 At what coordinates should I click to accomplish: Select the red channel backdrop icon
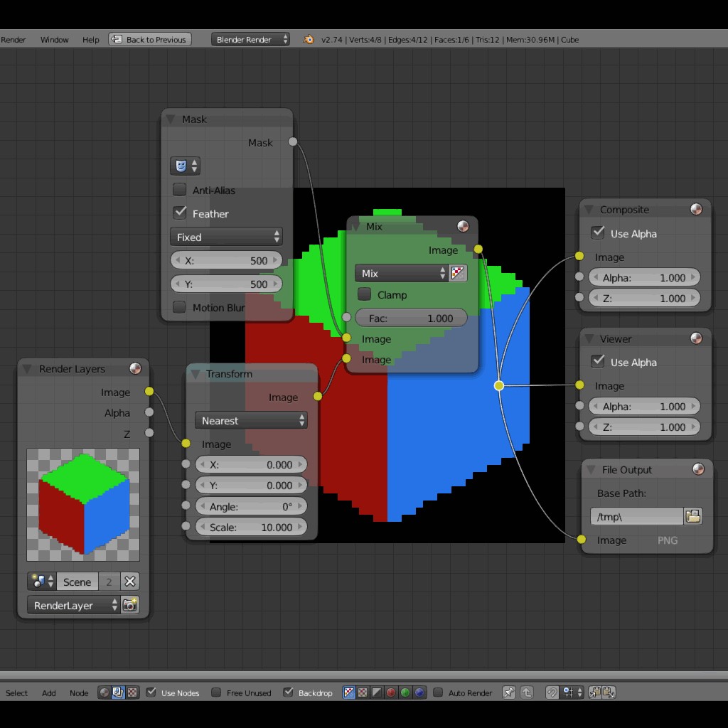(x=390, y=692)
